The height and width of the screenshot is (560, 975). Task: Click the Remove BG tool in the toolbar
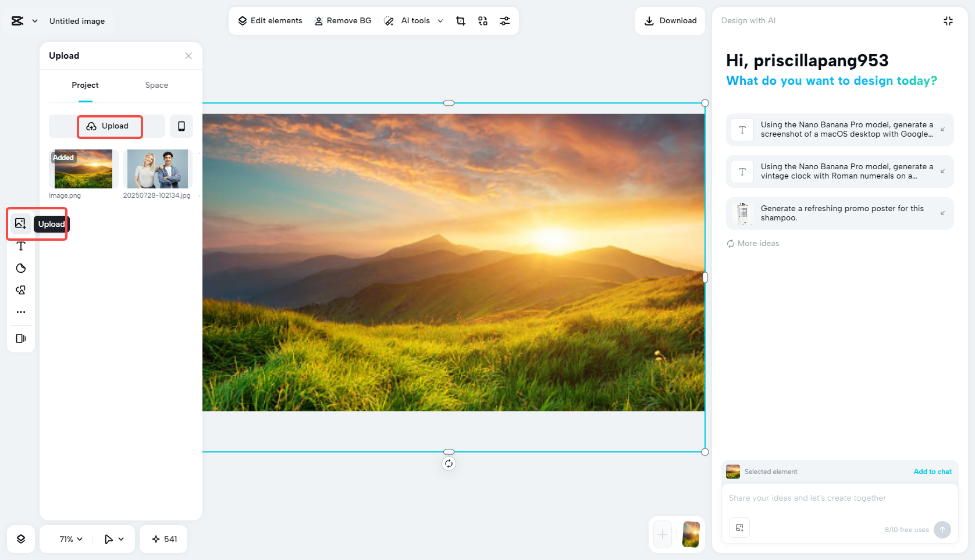343,20
